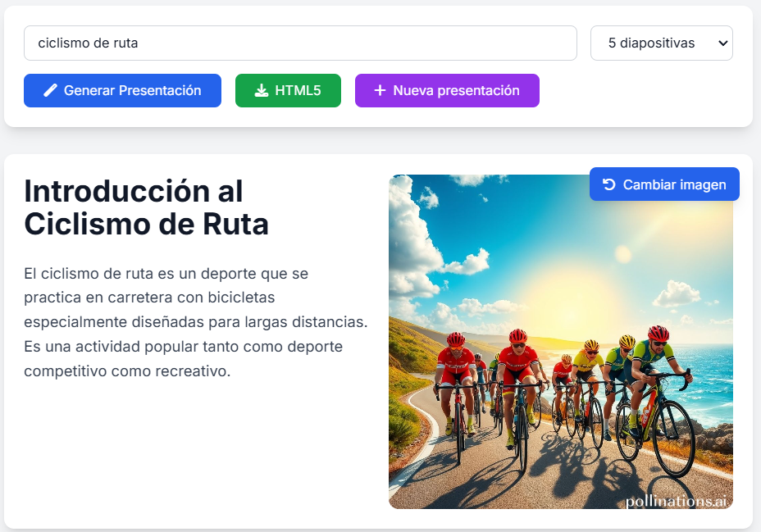Click the ocean waves on the image's right side
Image resolution: width=761 pixels, height=532 pixels.
(713, 369)
